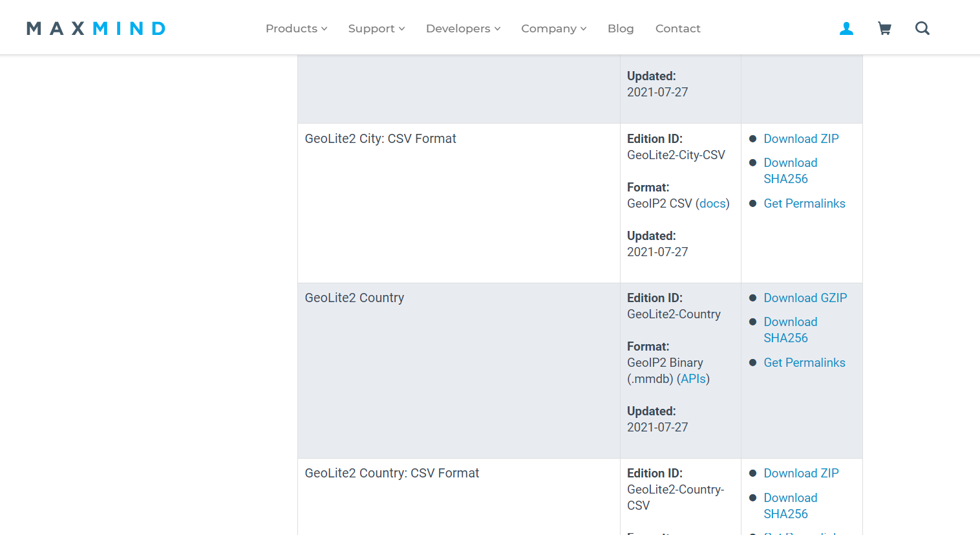Click the MaxMind logo
The width and height of the screenshot is (980, 535).
pyautogui.click(x=96, y=28)
